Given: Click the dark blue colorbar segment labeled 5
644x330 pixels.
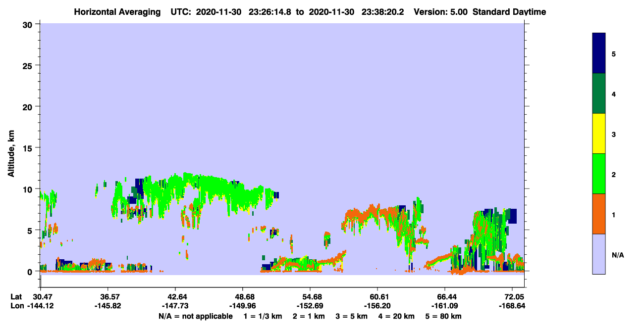Looking at the screenshot, I should [599, 53].
